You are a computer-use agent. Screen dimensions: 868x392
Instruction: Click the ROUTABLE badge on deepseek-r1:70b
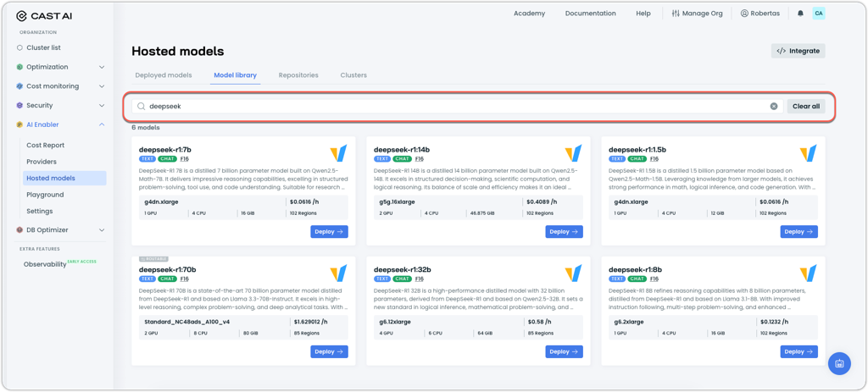(x=153, y=259)
